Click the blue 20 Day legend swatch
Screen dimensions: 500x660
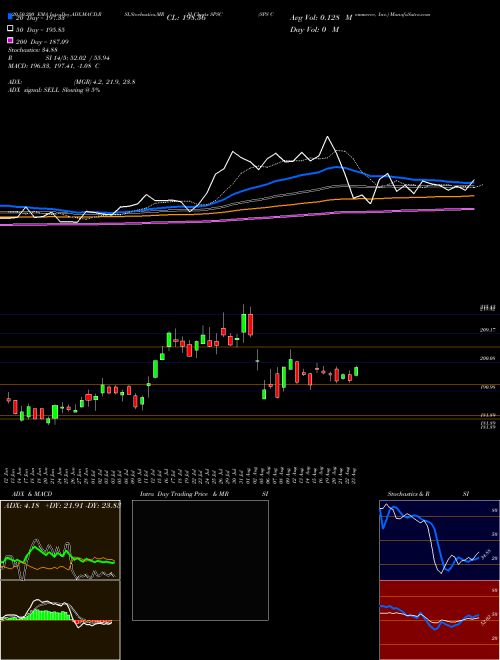(x=10, y=17)
